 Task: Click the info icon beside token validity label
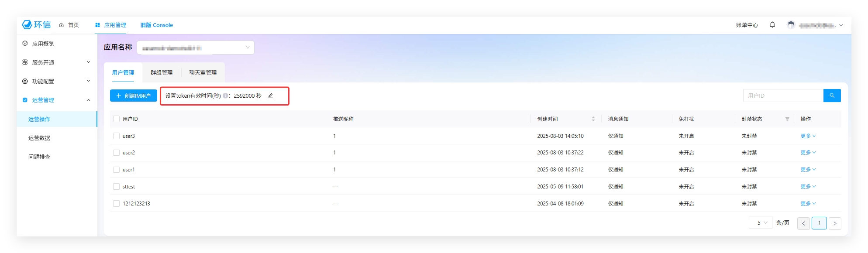(225, 96)
